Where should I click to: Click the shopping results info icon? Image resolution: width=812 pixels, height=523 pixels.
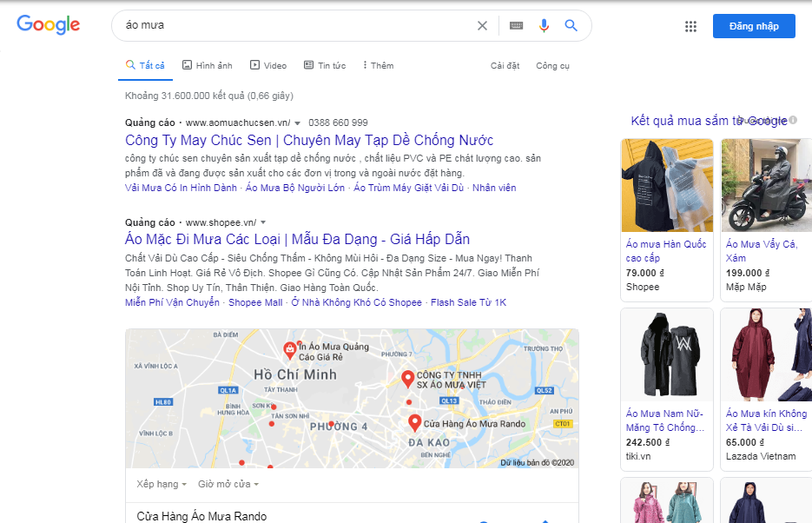(x=793, y=120)
